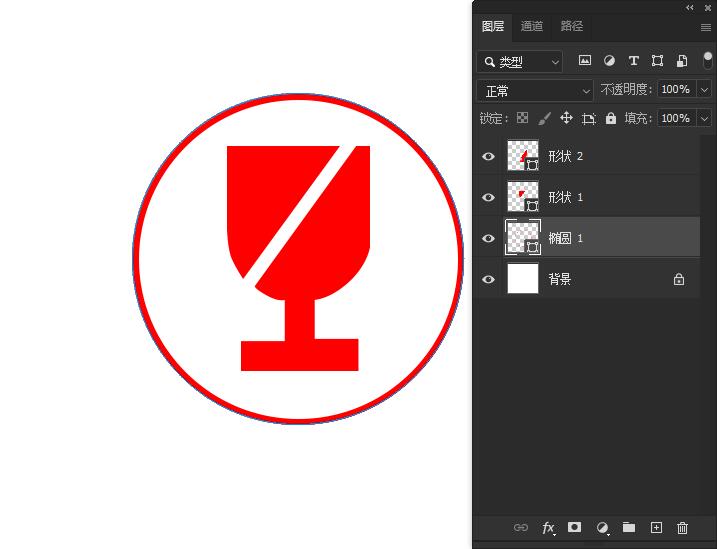Select 背景 layer thumbnail
The height and width of the screenshot is (549, 717).
523,278
